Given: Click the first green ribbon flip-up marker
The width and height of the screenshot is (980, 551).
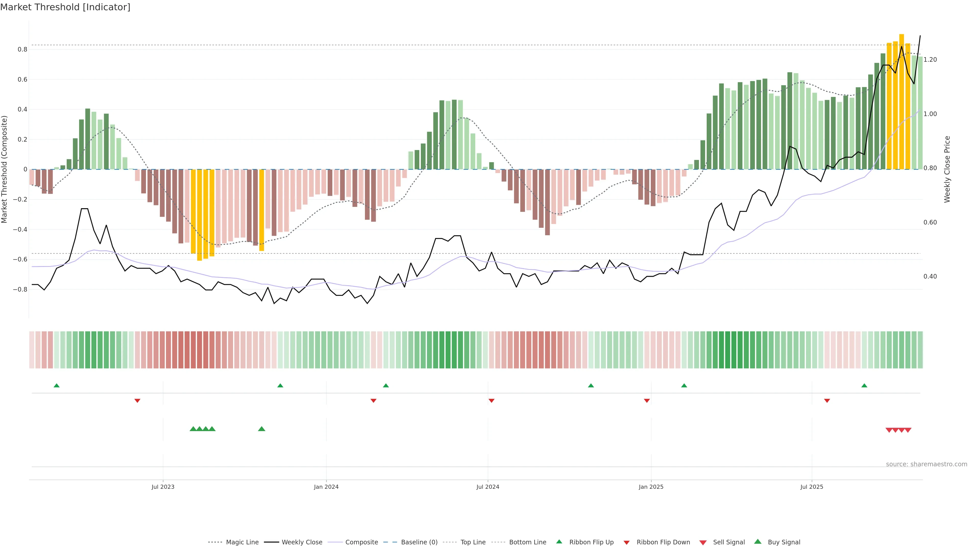Looking at the screenshot, I should [57, 386].
